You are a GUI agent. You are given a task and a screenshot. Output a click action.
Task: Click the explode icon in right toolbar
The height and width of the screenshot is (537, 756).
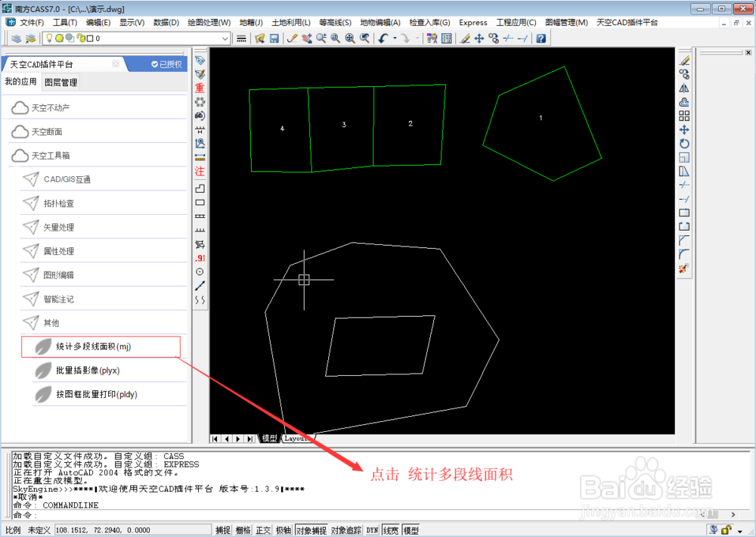coord(684,268)
